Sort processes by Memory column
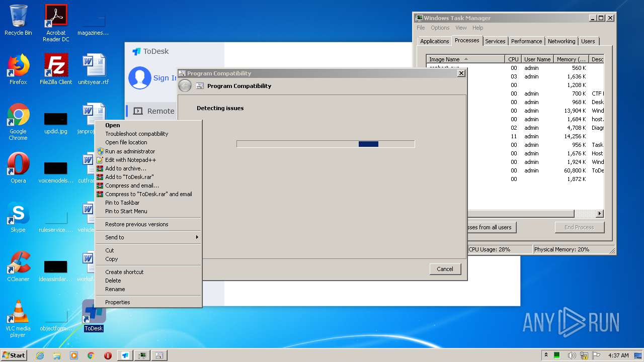Image resolution: width=644 pixels, height=362 pixels. [571, 59]
